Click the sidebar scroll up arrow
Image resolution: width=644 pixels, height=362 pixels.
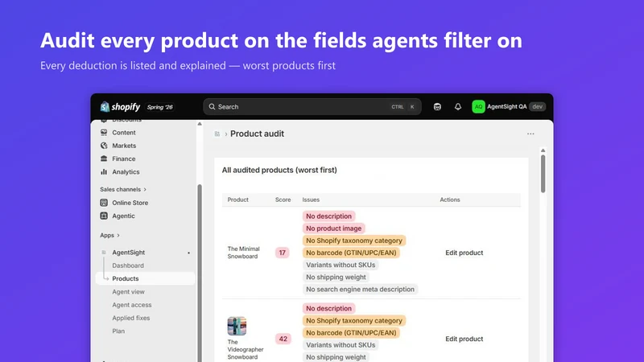[x=200, y=124]
